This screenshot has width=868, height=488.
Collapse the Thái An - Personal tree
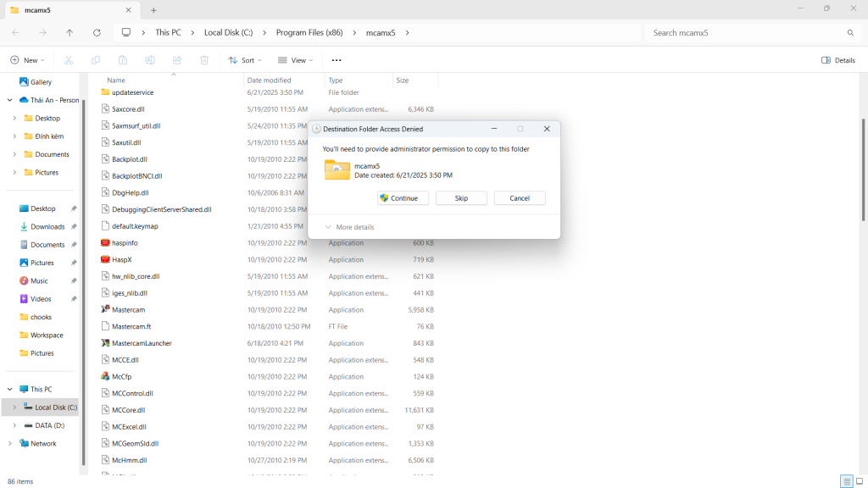pos(10,100)
